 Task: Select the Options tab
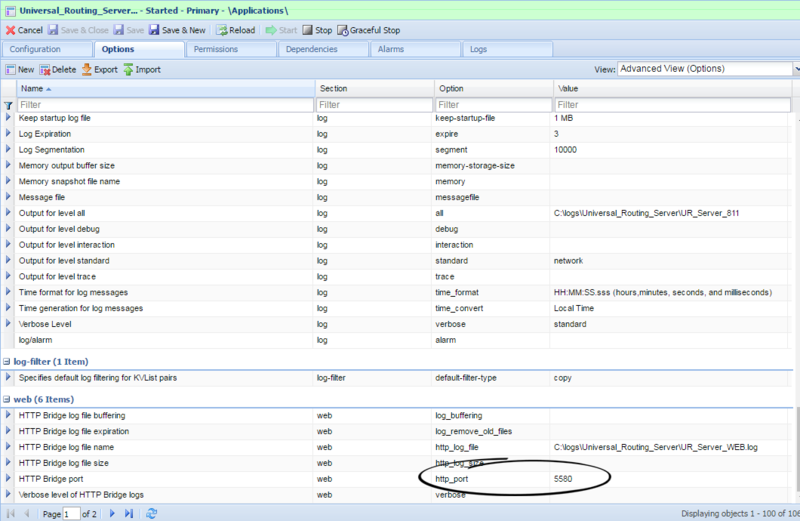139,49
